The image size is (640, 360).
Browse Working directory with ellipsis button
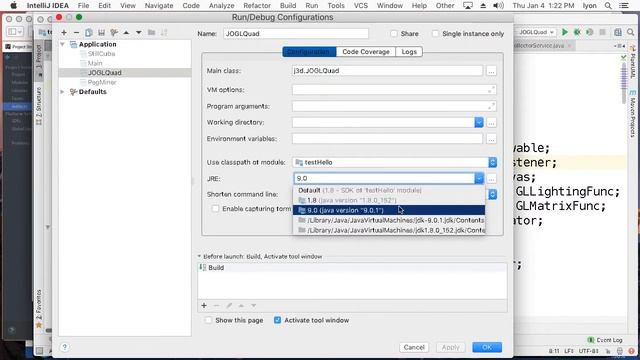tap(491, 122)
